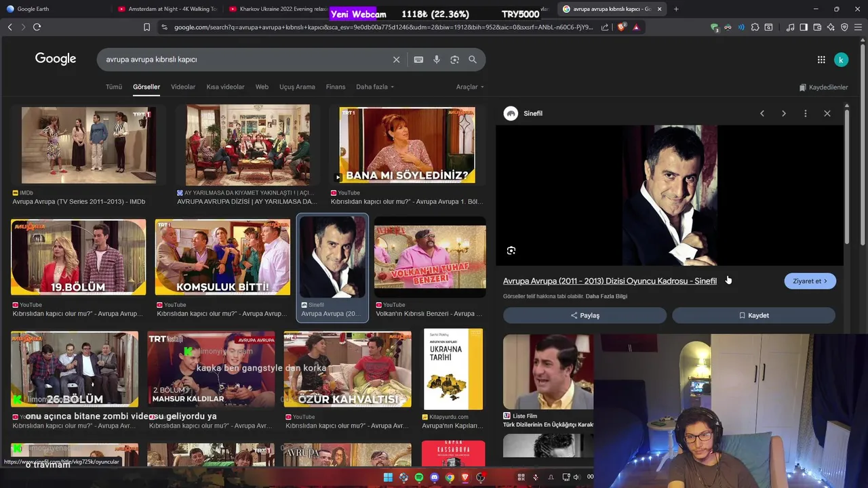Select the 'Finans' tab

336,87
